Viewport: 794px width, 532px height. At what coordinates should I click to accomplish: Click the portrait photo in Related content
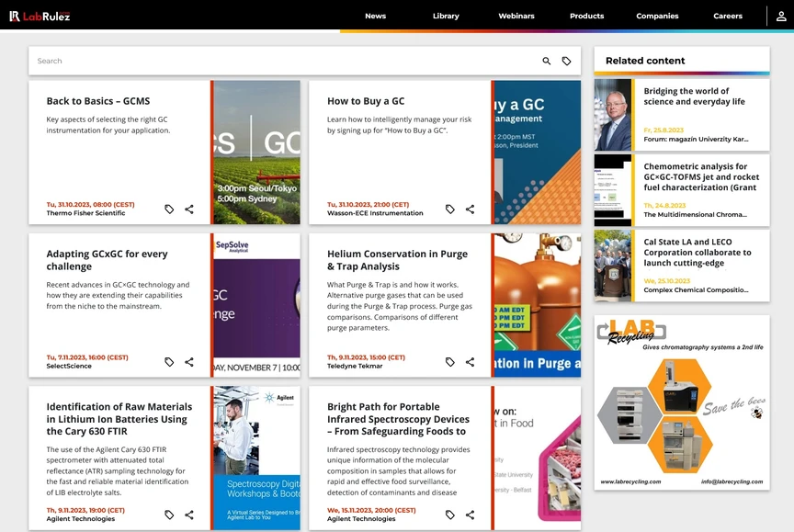click(613, 115)
